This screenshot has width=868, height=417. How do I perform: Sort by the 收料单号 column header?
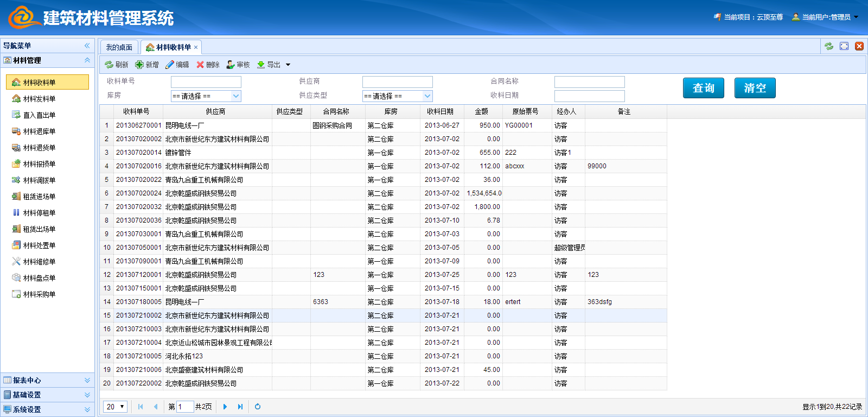tap(136, 111)
